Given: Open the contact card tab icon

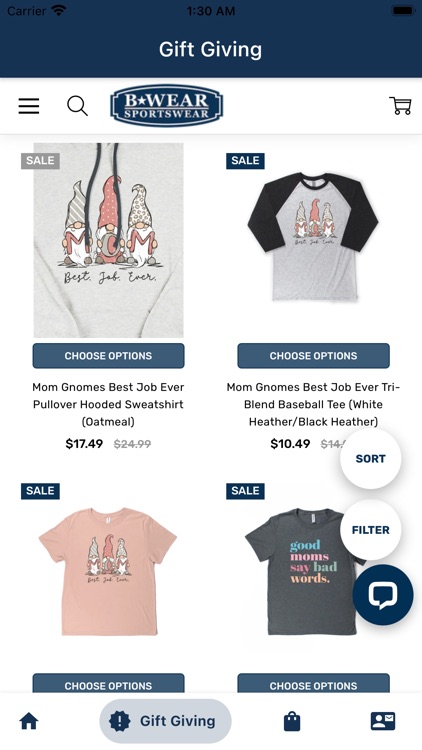Looking at the screenshot, I should point(383,721).
